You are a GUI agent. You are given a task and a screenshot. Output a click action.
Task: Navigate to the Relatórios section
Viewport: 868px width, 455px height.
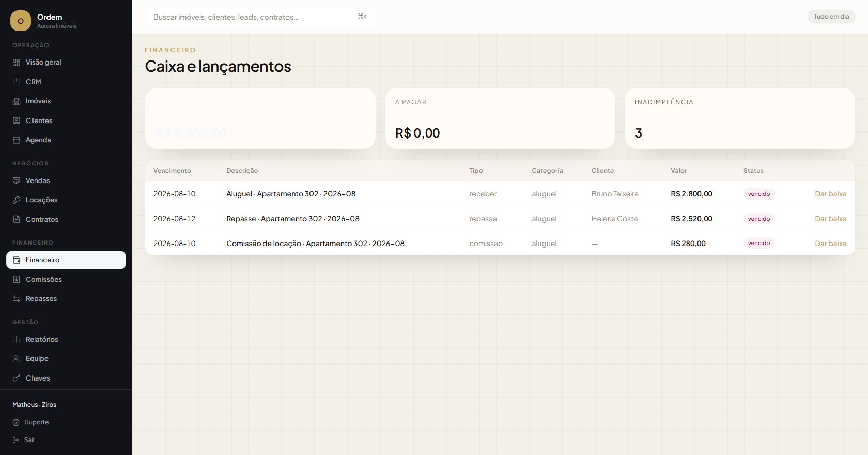66,339
